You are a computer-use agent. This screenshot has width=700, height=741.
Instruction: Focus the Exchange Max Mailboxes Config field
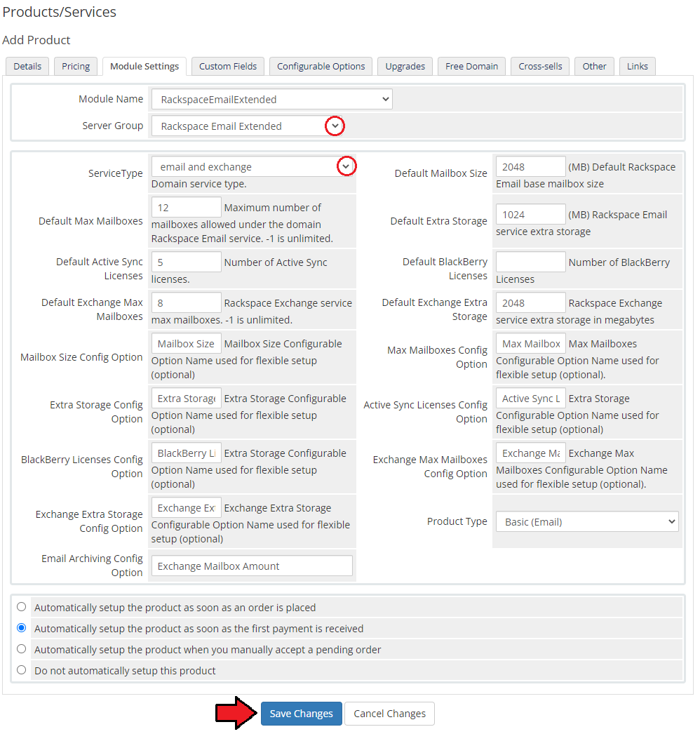coord(530,453)
